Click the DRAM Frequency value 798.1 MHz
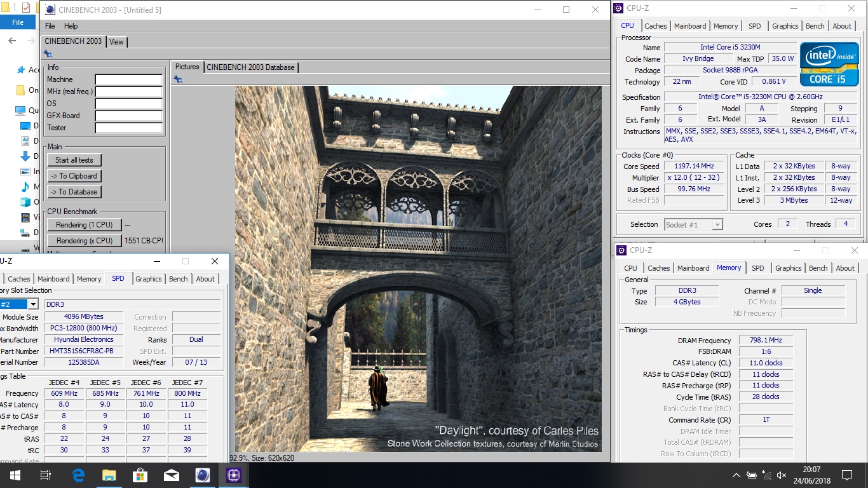Image resolution: width=868 pixels, height=488 pixels. click(x=766, y=341)
